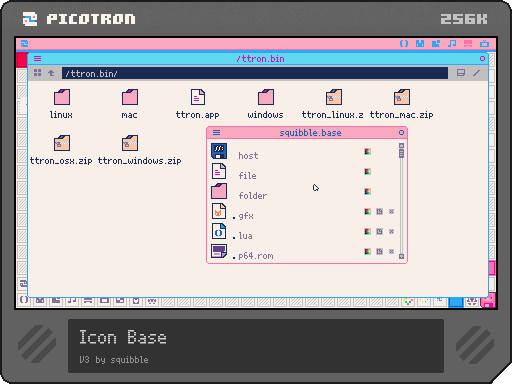Switch to the terminal workspace in top bar
This screenshot has width=512, height=384.
[x=484, y=44]
